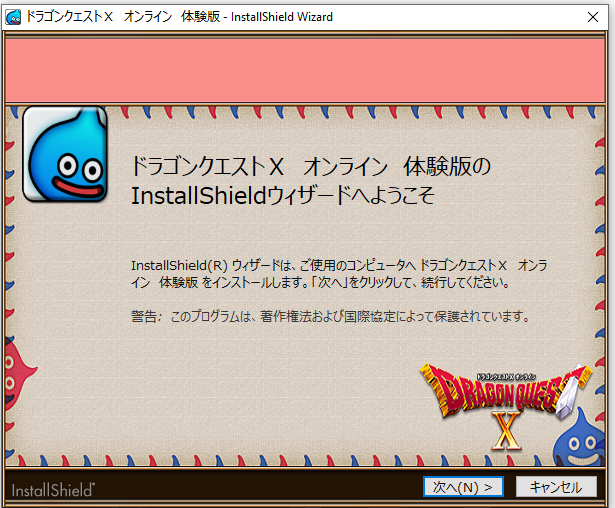Click the warning line beginning with 警告

pos(330,316)
